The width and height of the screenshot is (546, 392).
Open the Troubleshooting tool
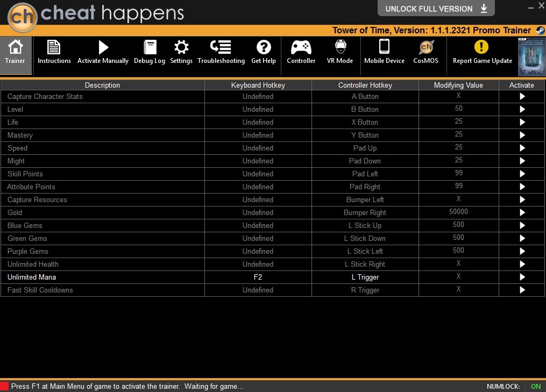(x=221, y=52)
